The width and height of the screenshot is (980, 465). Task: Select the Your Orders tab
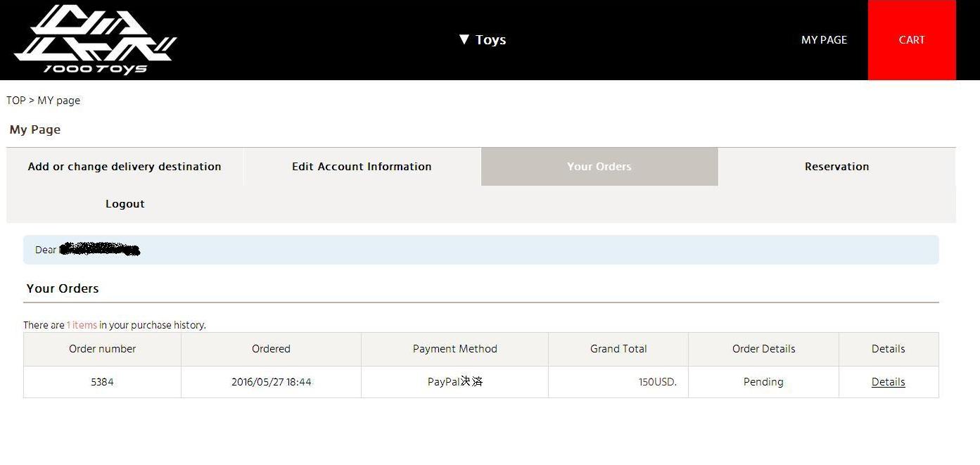(599, 167)
